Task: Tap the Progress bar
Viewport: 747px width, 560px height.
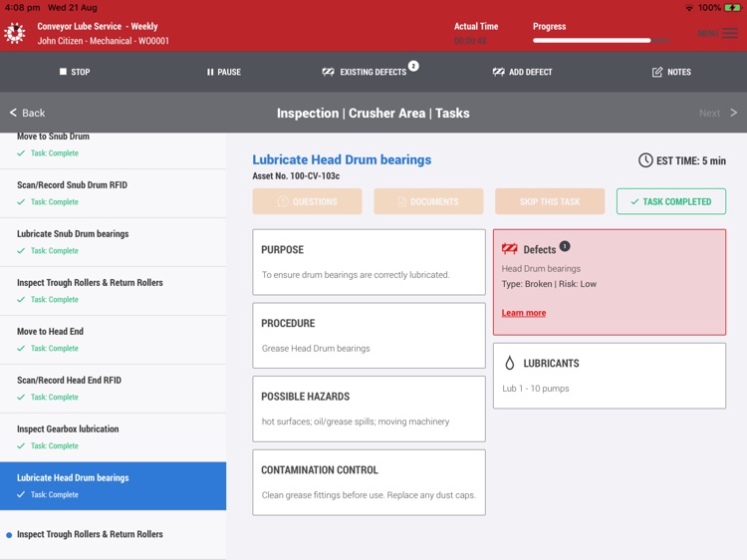Action: [x=601, y=41]
